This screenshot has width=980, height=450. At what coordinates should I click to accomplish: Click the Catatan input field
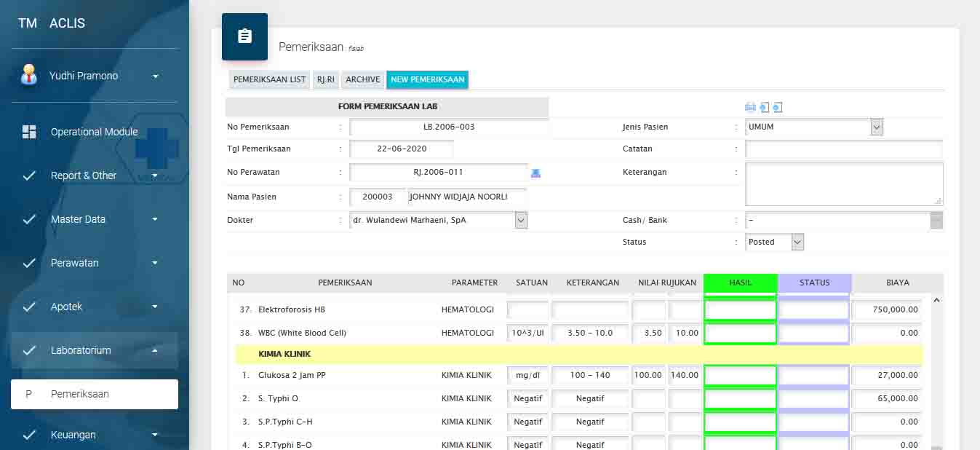click(843, 149)
